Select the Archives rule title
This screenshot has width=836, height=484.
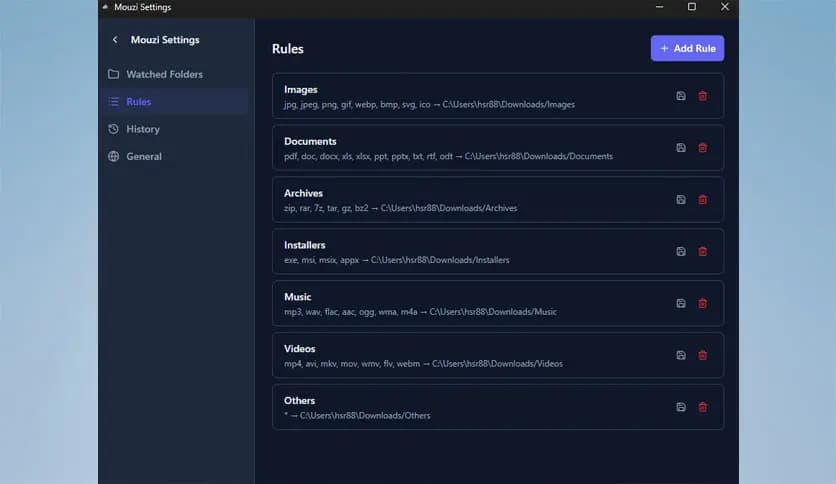click(x=303, y=193)
